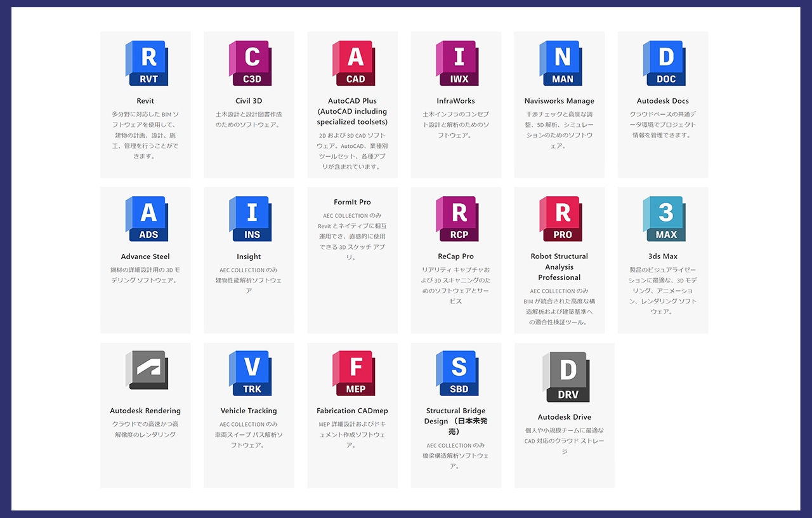
Task: Select the Robot Structural Analysis PRO icon
Action: tap(560, 219)
